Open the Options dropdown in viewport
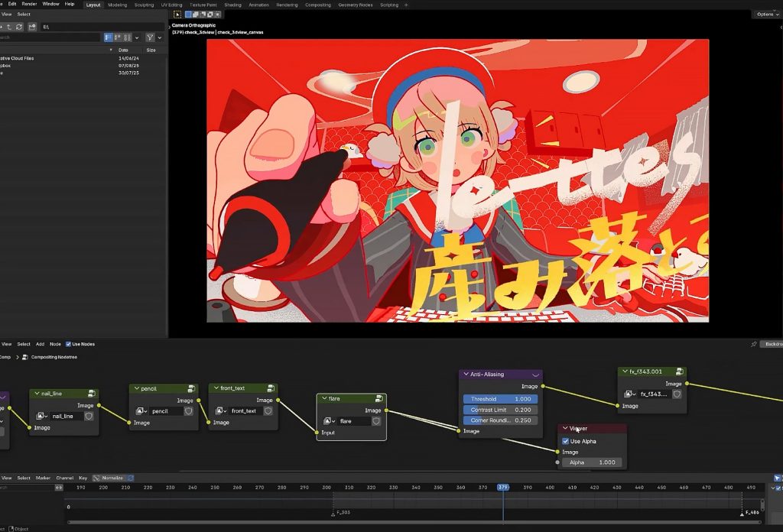This screenshot has height=532, width=783. (x=766, y=14)
